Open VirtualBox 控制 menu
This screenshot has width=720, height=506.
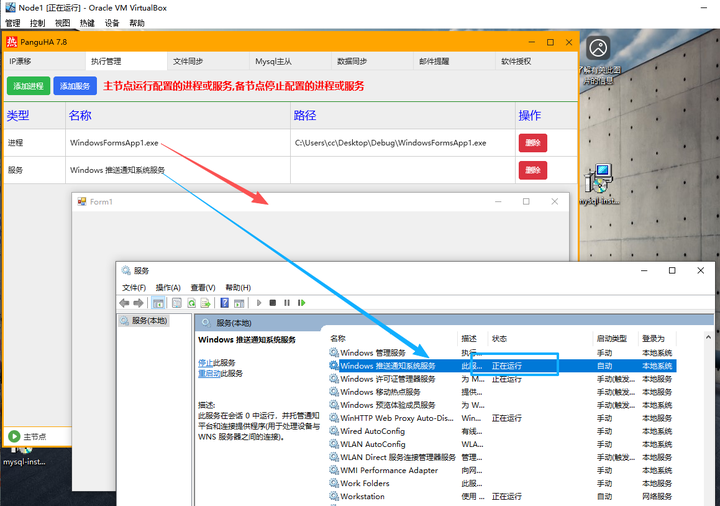(38, 23)
